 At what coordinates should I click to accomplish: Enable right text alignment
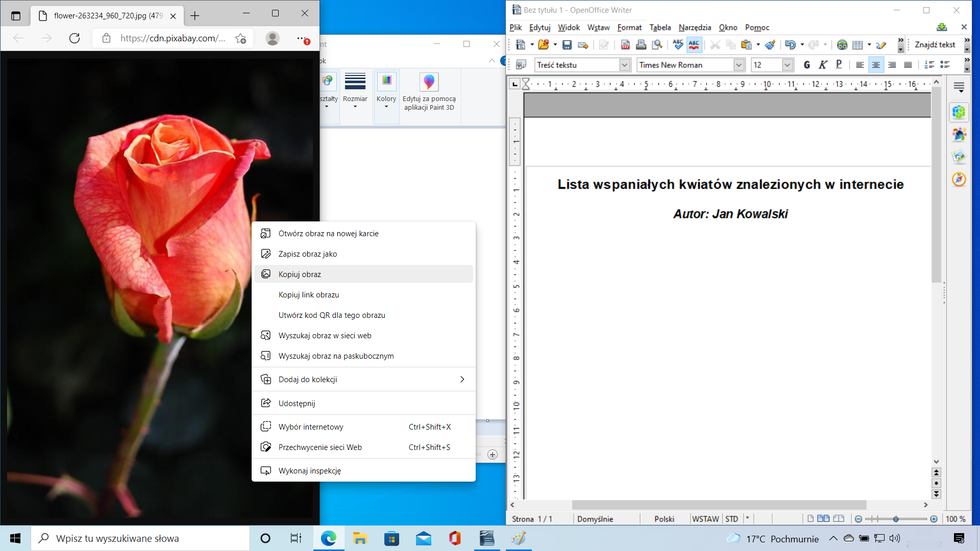point(892,65)
